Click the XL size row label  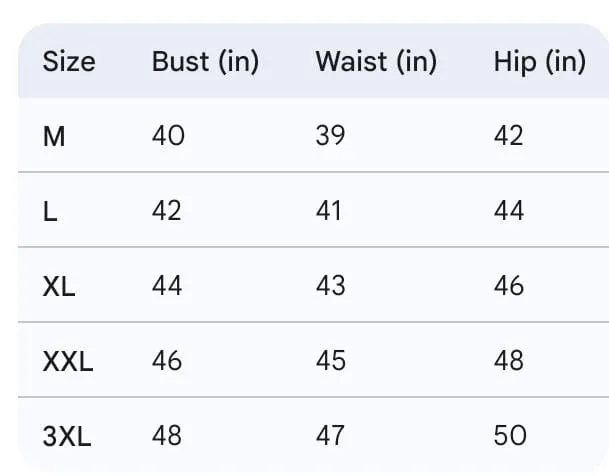(x=59, y=286)
